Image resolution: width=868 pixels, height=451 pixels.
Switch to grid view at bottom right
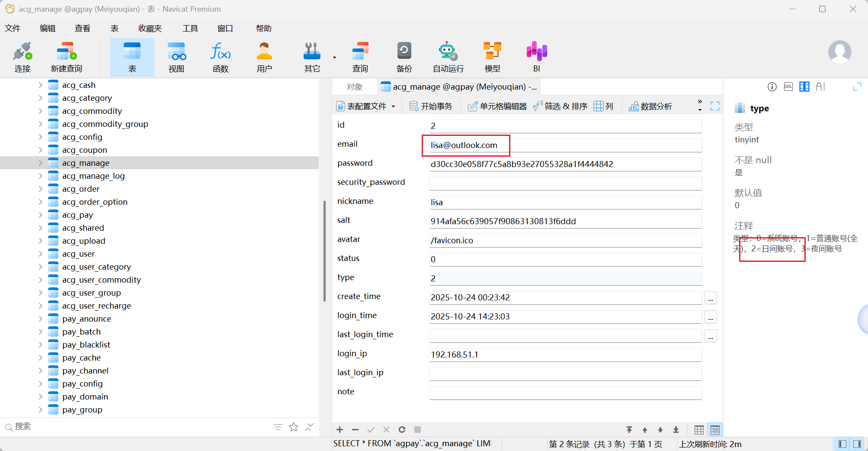pyautogui.click(x=699, y=430)
